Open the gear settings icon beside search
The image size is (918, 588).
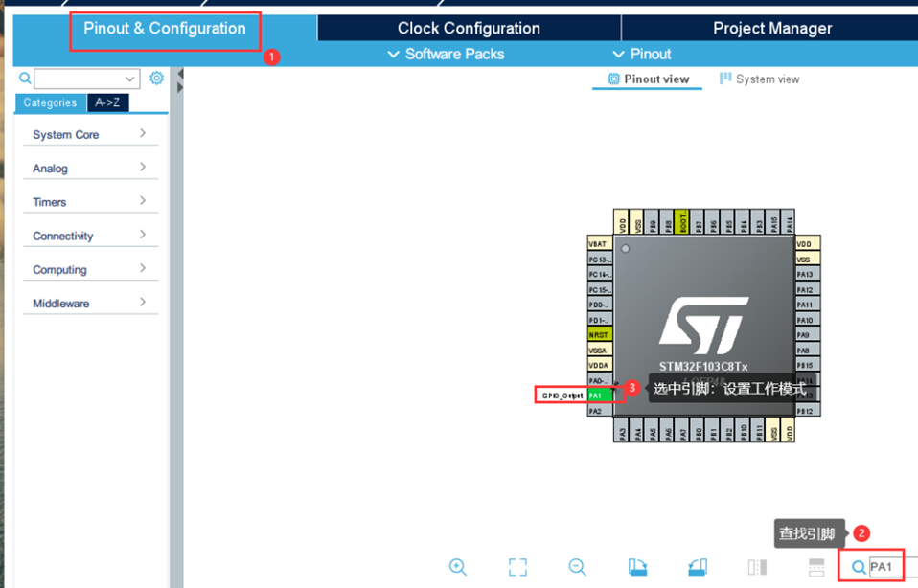tap(156, 78)
